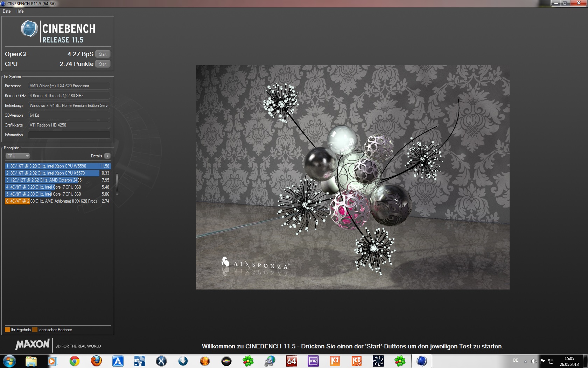
Task: Start the OpenGL benchmark test
Action: [x=103, y=54]
